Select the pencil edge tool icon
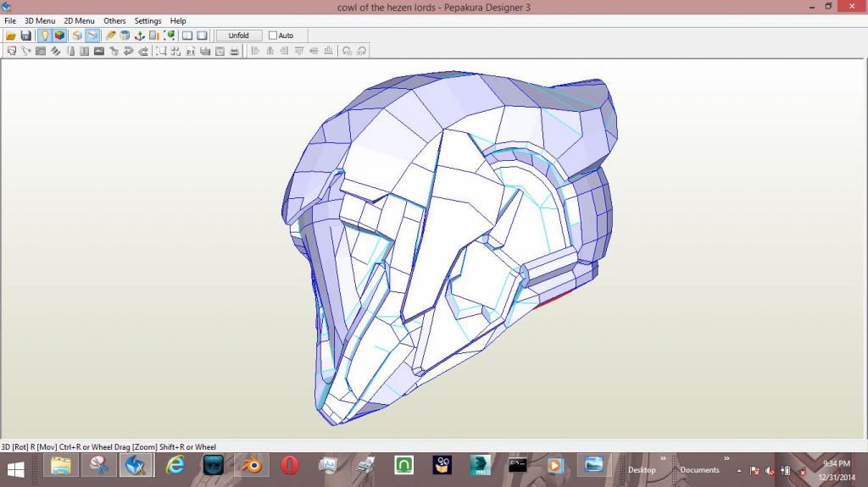Viewport: 868px width, 487px height. [111, 36]
